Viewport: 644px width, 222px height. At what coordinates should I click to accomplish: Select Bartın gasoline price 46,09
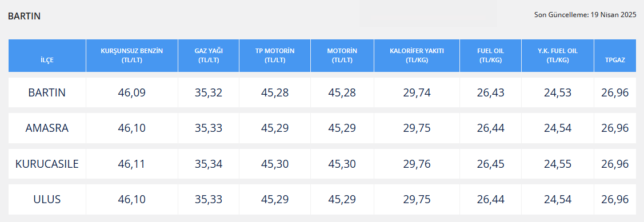pos(132,93)
